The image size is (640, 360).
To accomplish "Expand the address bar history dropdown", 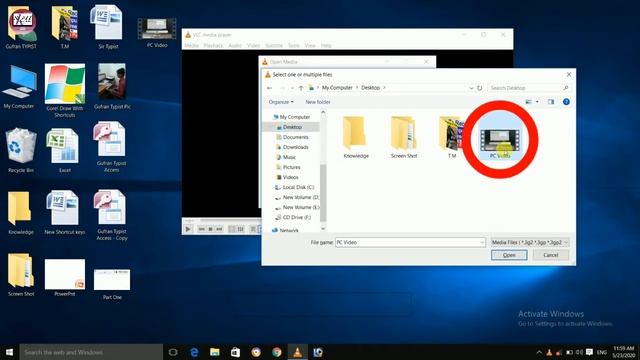I will [x=471, y=88].
